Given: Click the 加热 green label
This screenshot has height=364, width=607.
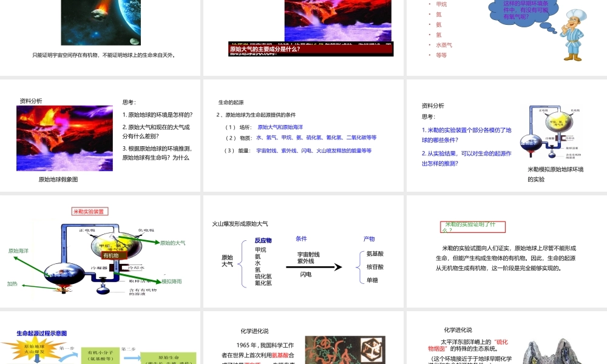Looking at the screenshot, I should coord(12,283).
